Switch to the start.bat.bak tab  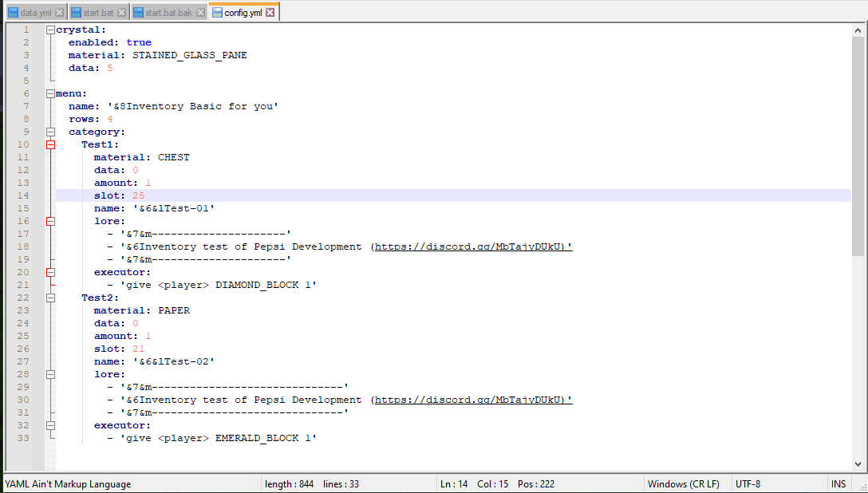coord(168,12)
